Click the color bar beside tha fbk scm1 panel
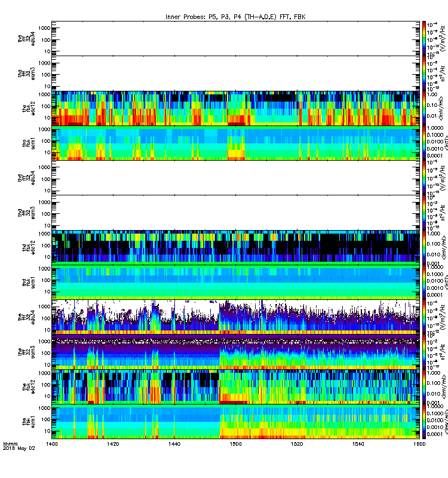This screenshot has width=448, height=478. [424, 143]
